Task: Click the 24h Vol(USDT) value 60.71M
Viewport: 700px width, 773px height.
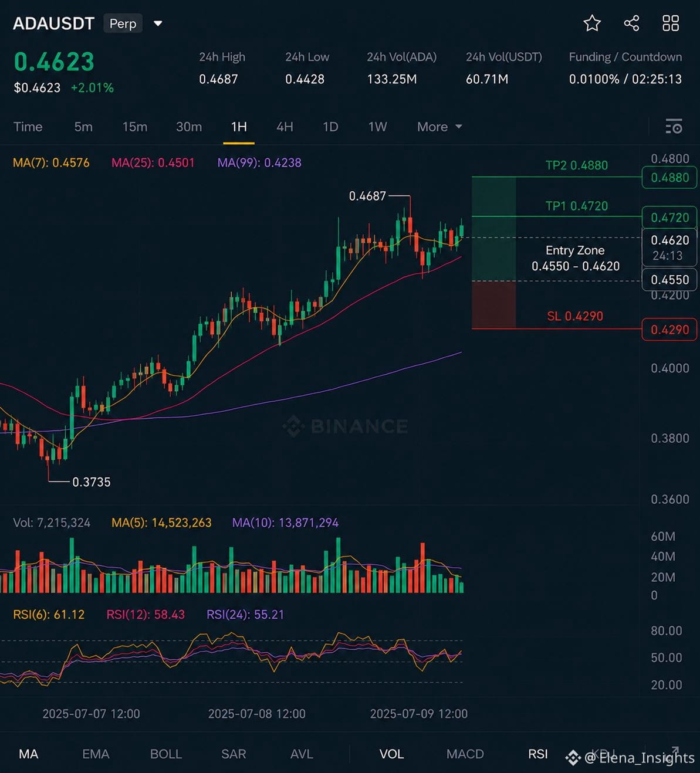Action: 487,79
